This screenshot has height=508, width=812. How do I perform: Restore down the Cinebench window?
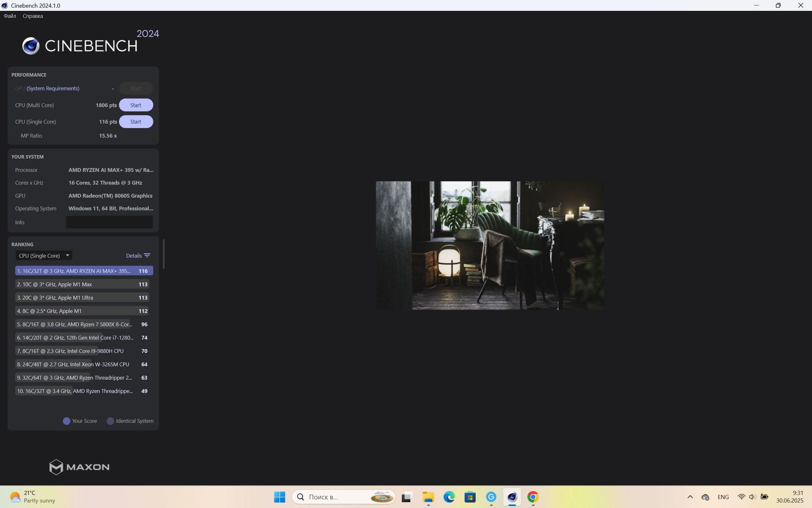(x=778, y=6)
